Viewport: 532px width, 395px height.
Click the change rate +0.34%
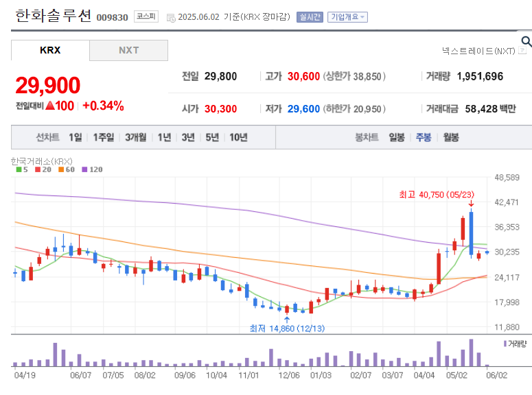click(103, 106)
